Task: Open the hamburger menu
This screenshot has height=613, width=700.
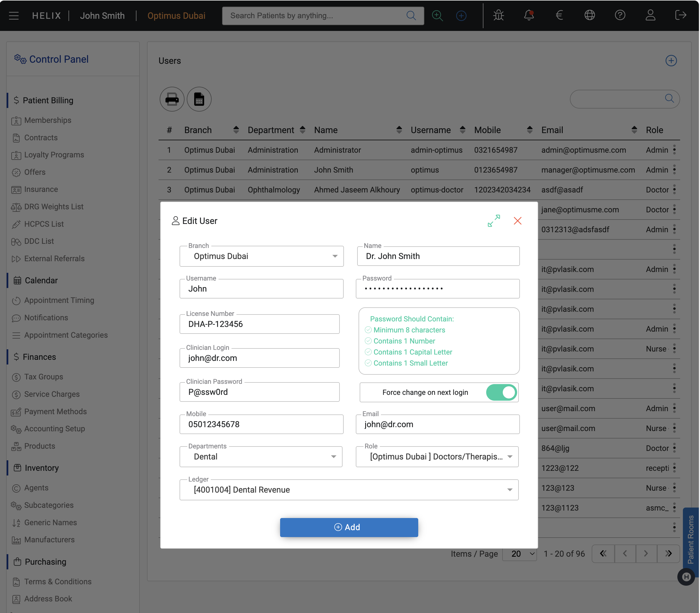Action: coord(14,16)
